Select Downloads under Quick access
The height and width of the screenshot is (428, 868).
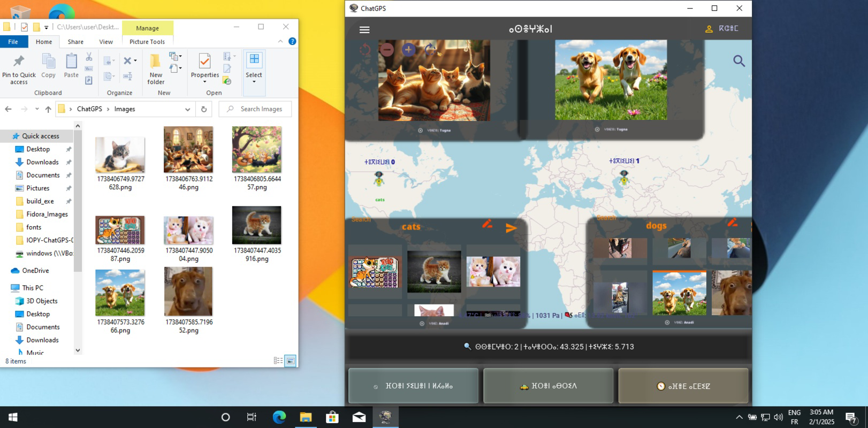click(x=42, y=162)
